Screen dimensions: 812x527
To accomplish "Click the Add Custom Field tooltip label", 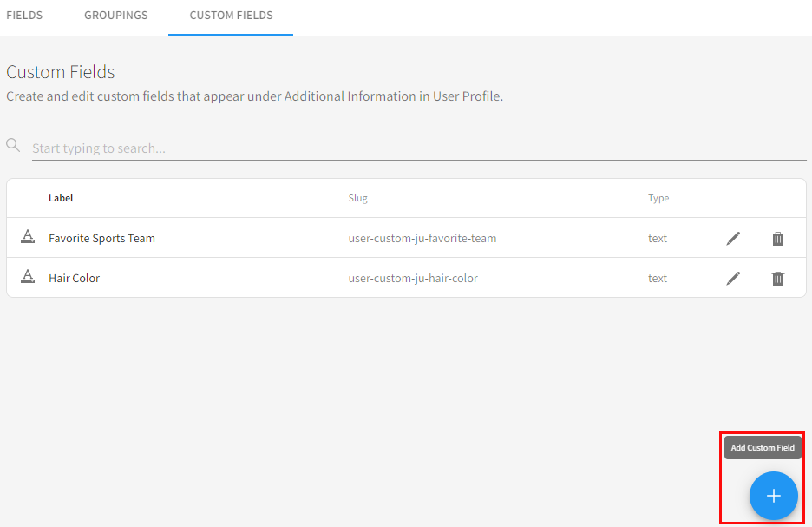I will (x=763, y=448).
